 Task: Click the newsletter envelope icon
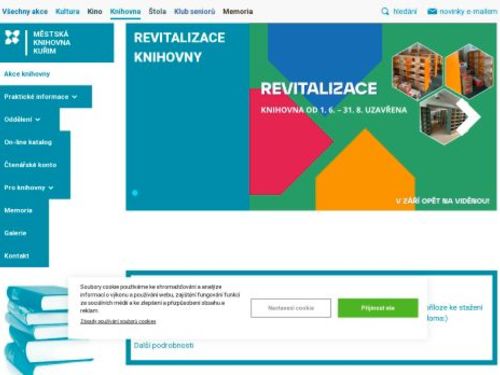click(x=432, y=11)
